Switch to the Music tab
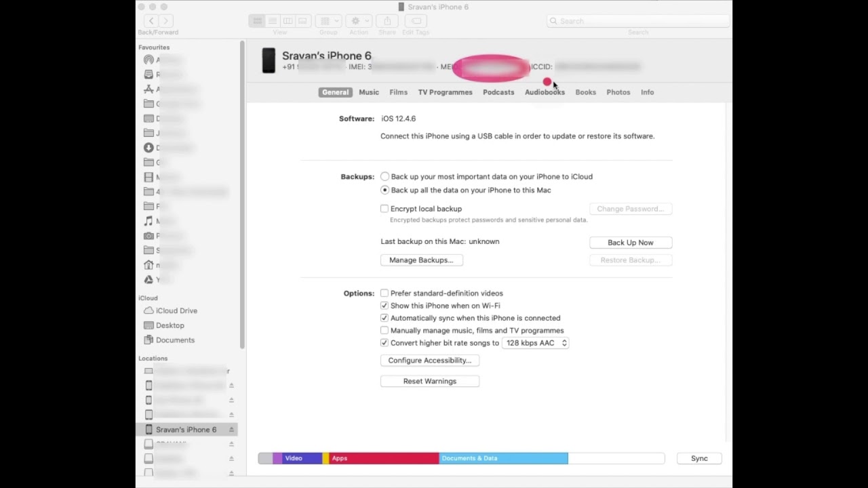This screenshot has height=488, width=868. [369, 92]
